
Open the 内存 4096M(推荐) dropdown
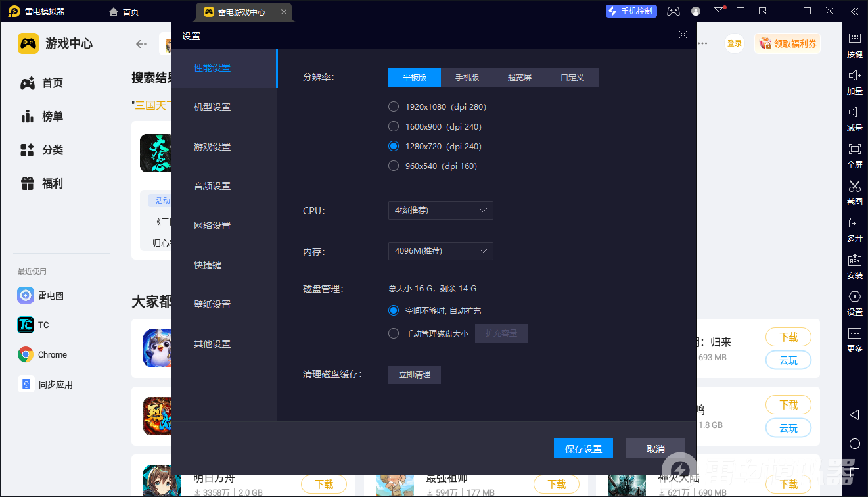(x=440, y=251)
